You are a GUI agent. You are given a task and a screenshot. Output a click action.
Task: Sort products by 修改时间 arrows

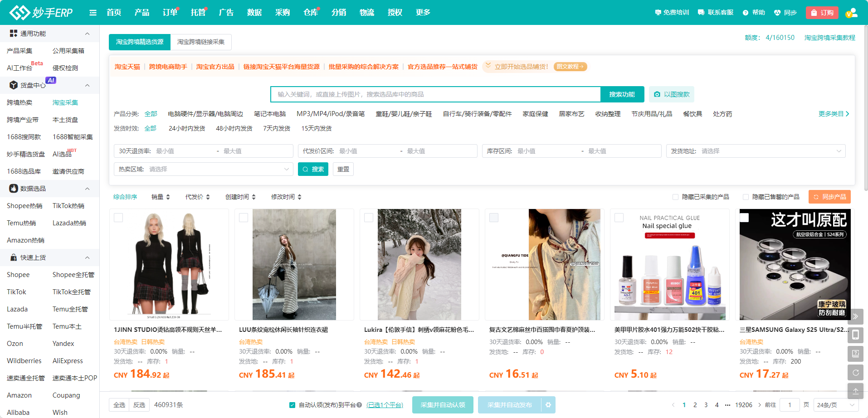299,197
